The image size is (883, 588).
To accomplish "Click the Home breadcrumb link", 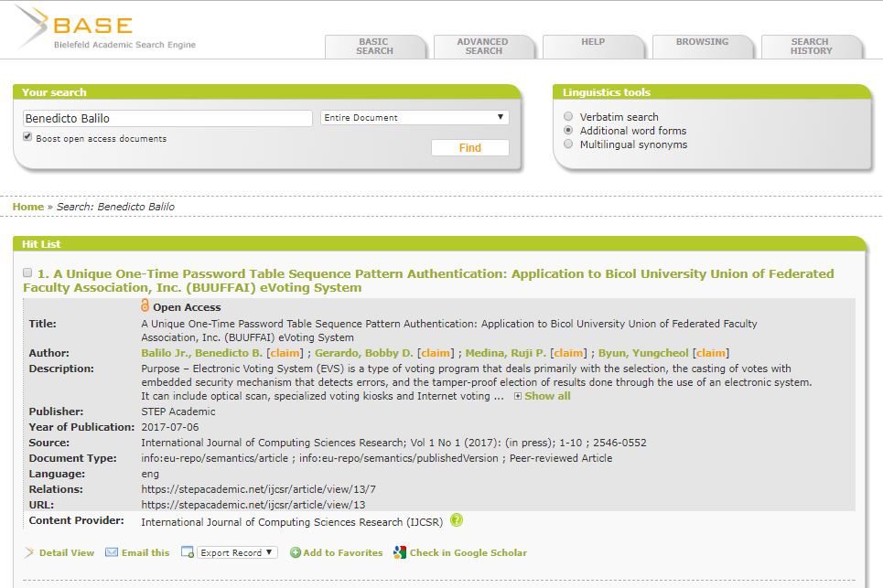I will pos(28,207).
